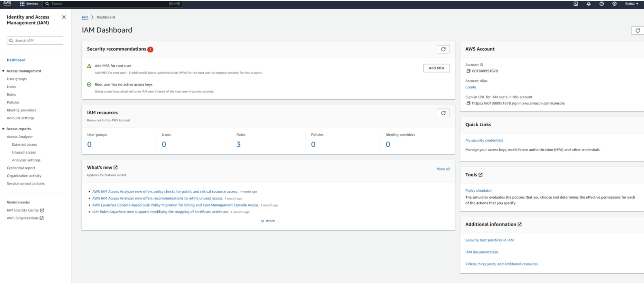Open the Additional information external link icon

coord(519,224)
